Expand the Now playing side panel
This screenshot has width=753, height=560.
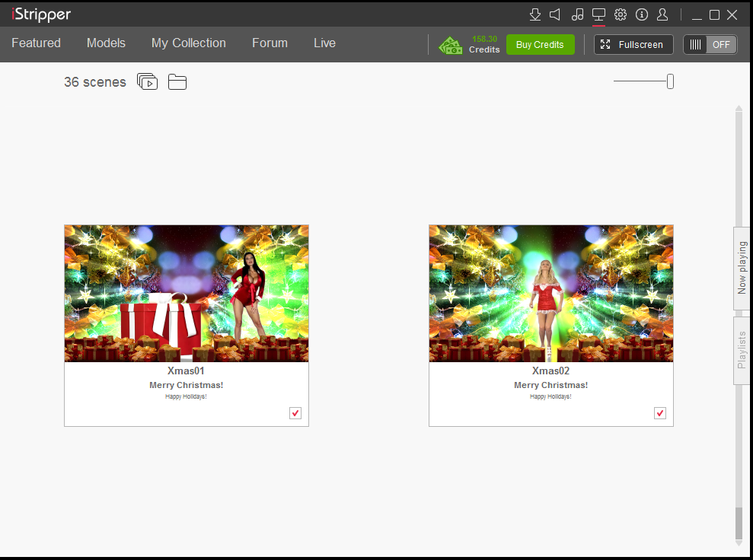tap(742, 269)
